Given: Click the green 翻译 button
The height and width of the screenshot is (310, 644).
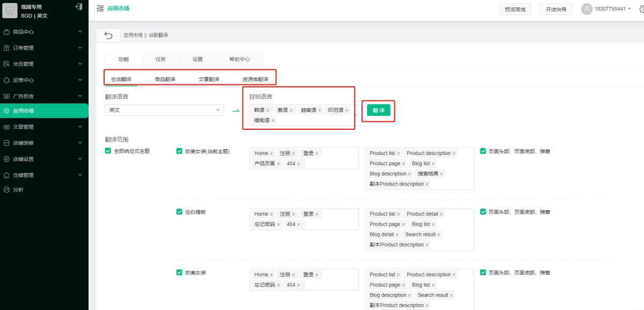Looking at the screenshot, I should coord(378,110).
